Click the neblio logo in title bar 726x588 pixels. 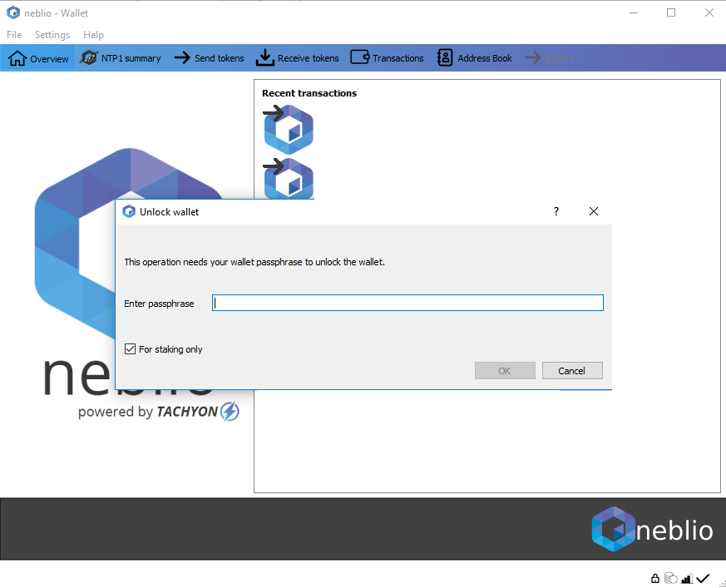tap(13, 13)
